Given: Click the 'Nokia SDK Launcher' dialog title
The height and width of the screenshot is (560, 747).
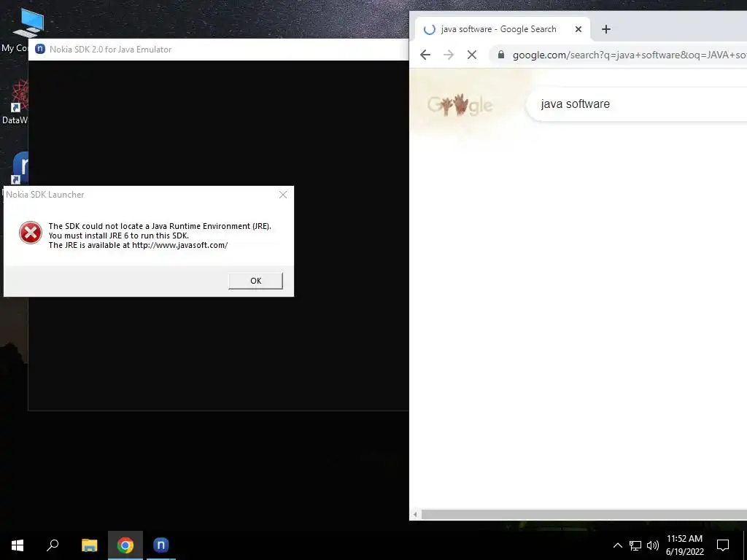Looking at the screenshot, I should tap(45, 195).
